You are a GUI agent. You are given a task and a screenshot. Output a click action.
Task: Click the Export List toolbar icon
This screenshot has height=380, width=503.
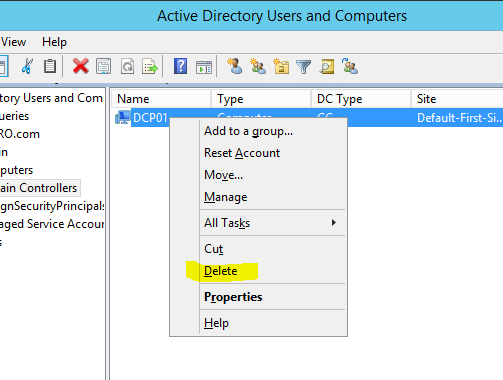click(150, 66)
